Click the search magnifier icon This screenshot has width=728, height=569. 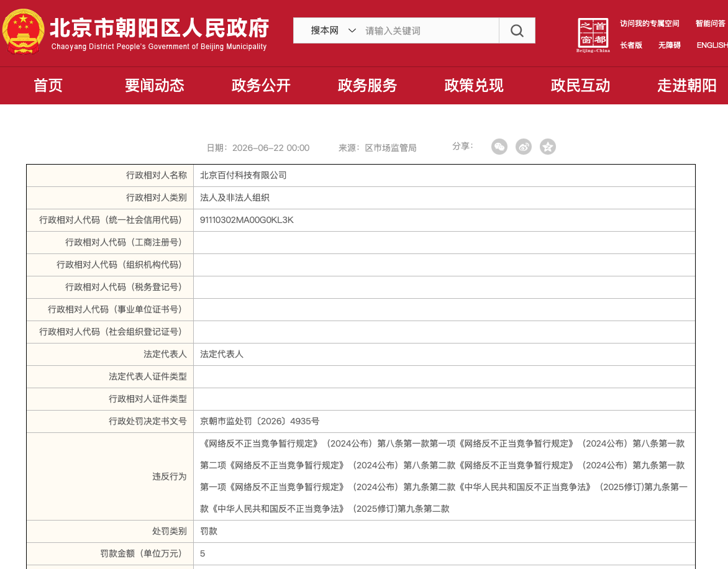pyautogui.click(x=517, y=30)
